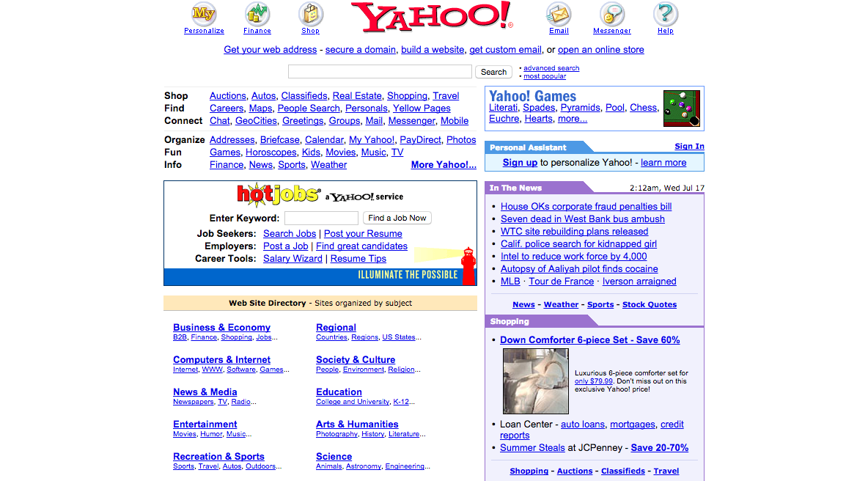The width and height of the screenshot is (868, 481).
Task: Open the Shop bag icon
Action: click(311, 14)
